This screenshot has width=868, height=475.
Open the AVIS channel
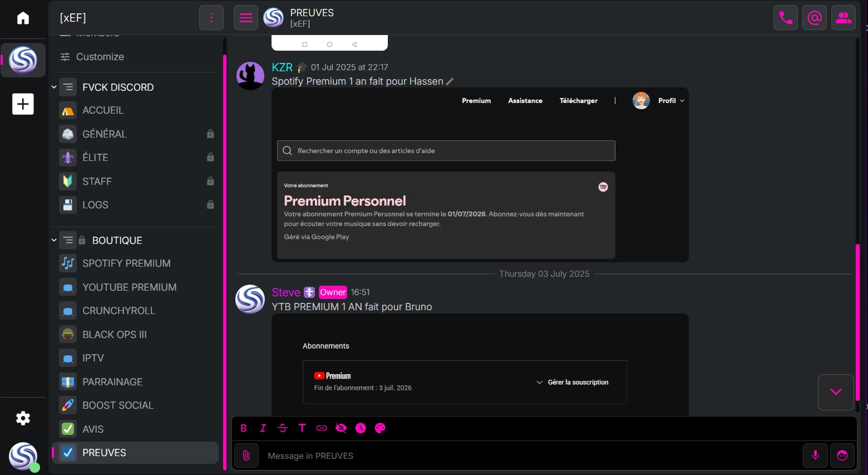point(135,429)
